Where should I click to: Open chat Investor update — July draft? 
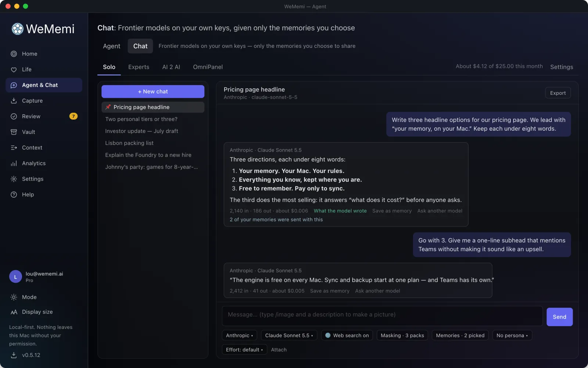point(153,131)
